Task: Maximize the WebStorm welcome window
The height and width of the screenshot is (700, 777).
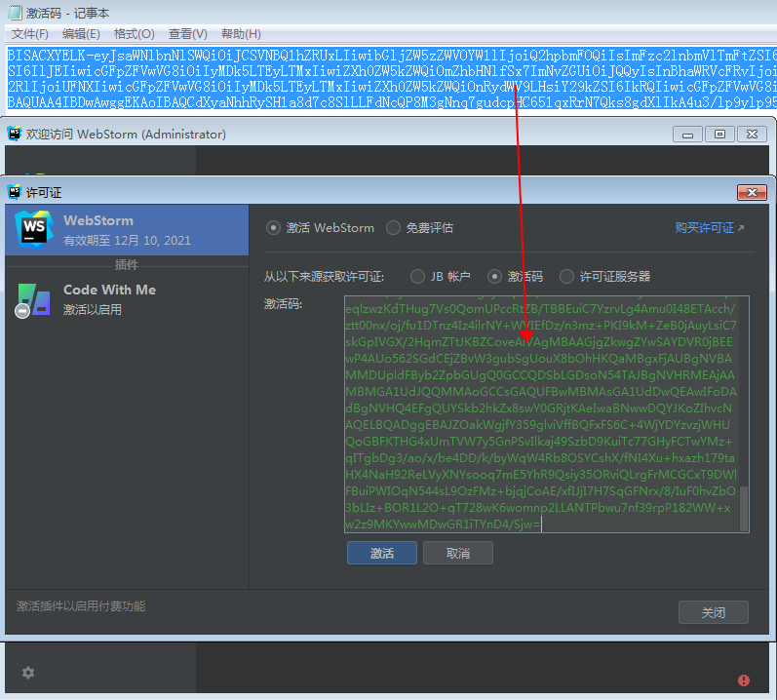Action: coord(719,135)
